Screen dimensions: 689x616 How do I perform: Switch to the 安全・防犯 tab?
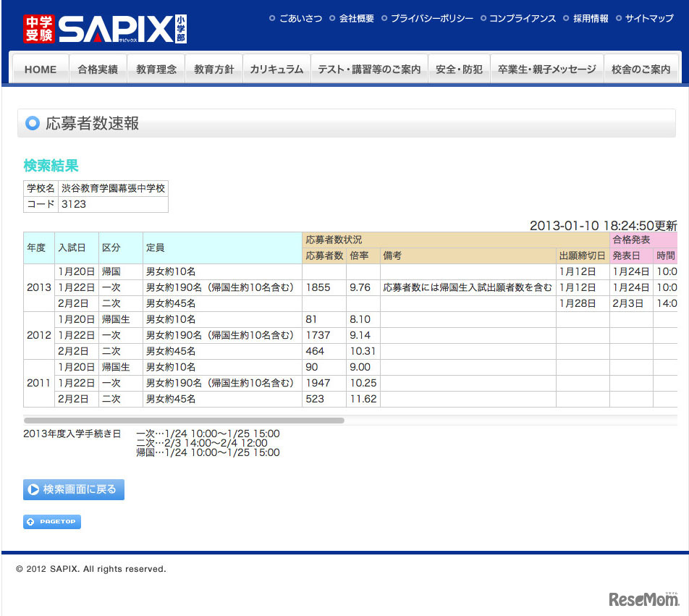click(x=459, y=69)
